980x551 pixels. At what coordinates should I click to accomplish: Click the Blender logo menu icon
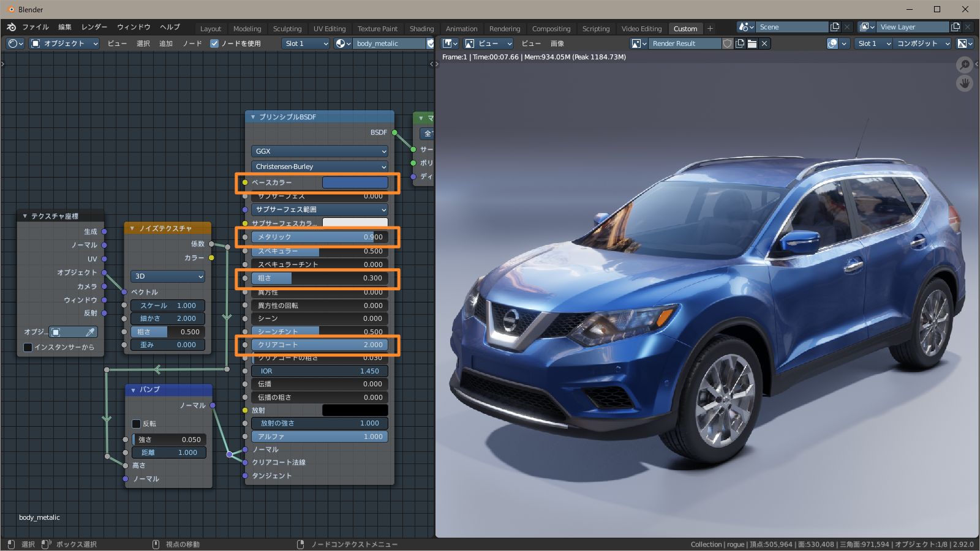(x=11, y=28)
